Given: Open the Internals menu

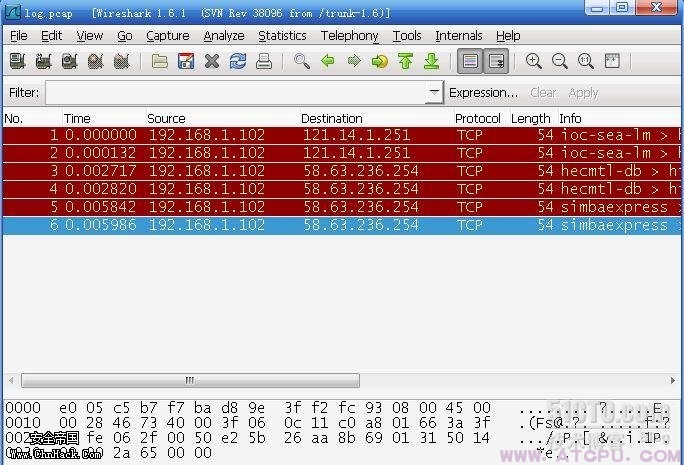Looking at the screenshot, I should pyautogui.click(x=458, y=36).
